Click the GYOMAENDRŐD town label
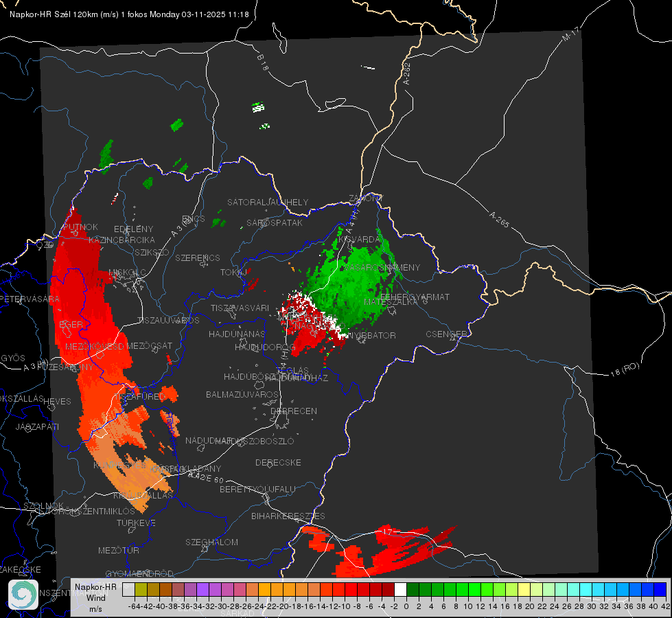This screenshot has height=618, width=672. tap(139, 573)
